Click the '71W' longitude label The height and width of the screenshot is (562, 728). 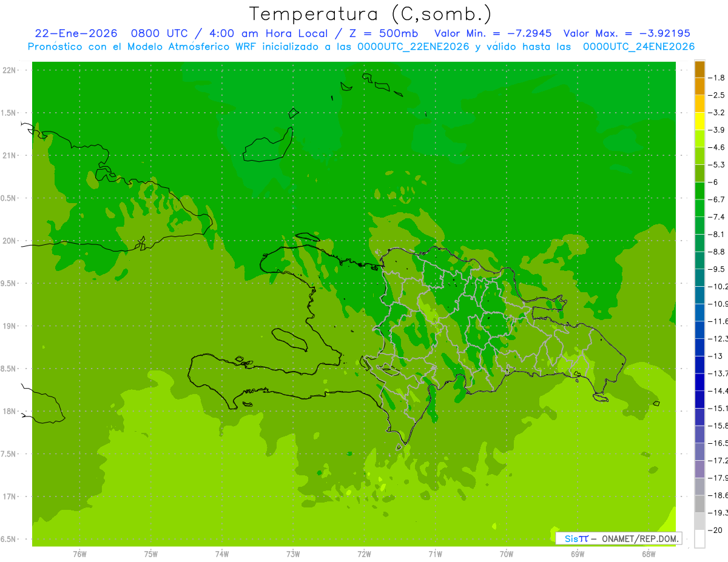coord(435,554)
